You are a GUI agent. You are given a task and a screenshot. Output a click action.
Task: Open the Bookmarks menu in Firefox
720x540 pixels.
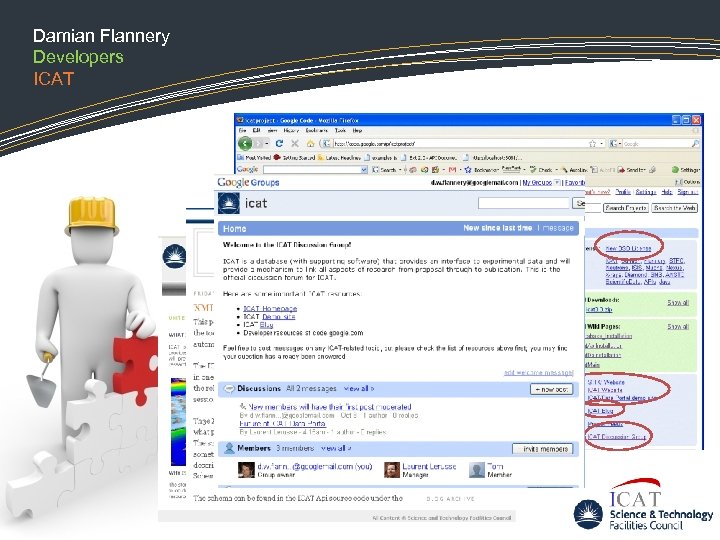tap(316, 130)
